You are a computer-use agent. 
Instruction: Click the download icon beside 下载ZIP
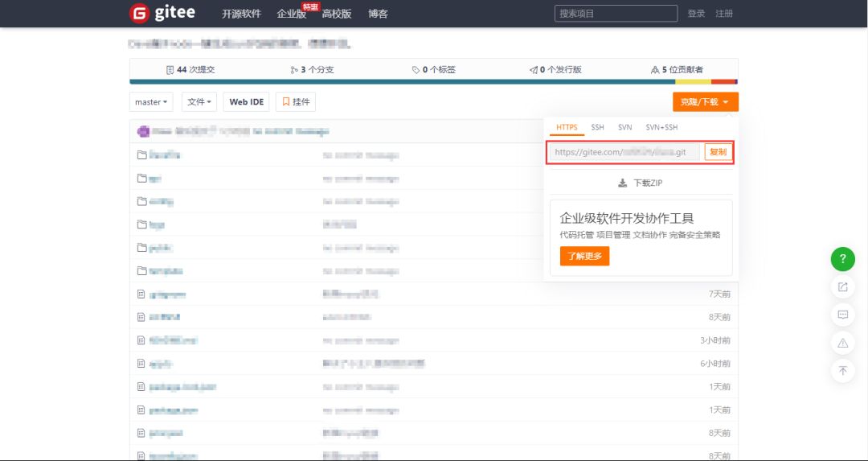pyautogui.click(x=623, y=183)
